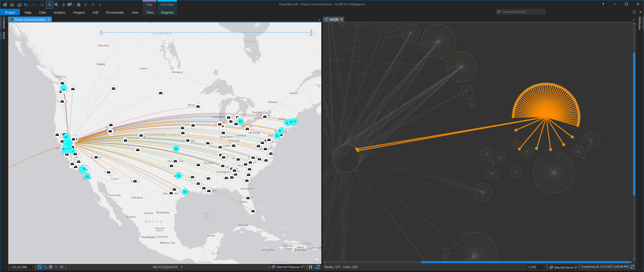The height and width of the screenshot is (272, 644).
Task: Activate the Explore navigation tool
Action: click(x=50, y=5)
